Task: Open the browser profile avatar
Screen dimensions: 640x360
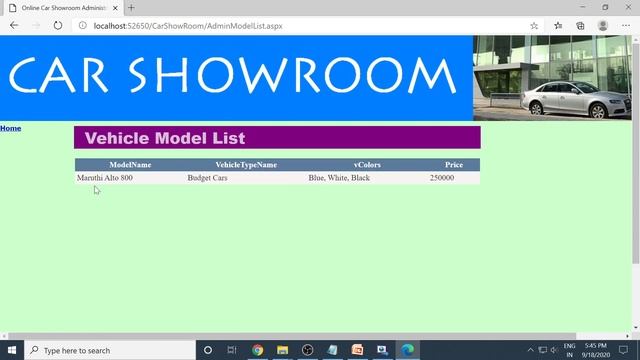Action: (602, 26)
